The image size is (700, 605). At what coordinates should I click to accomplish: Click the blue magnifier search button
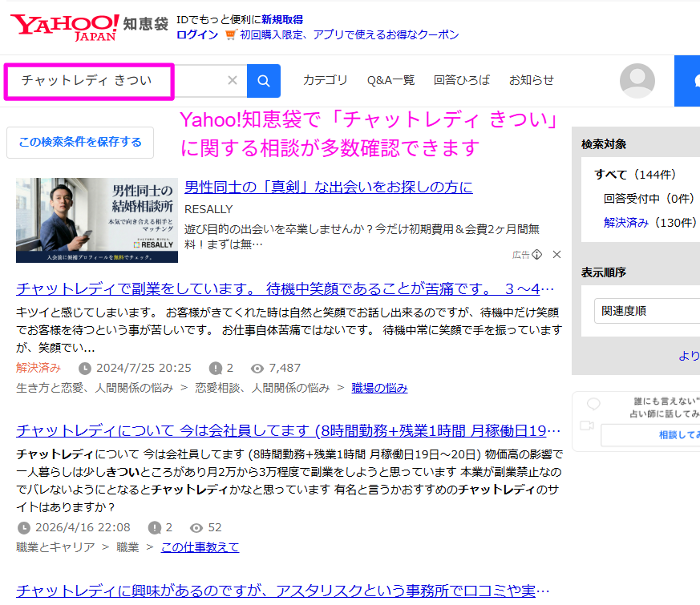264,81
